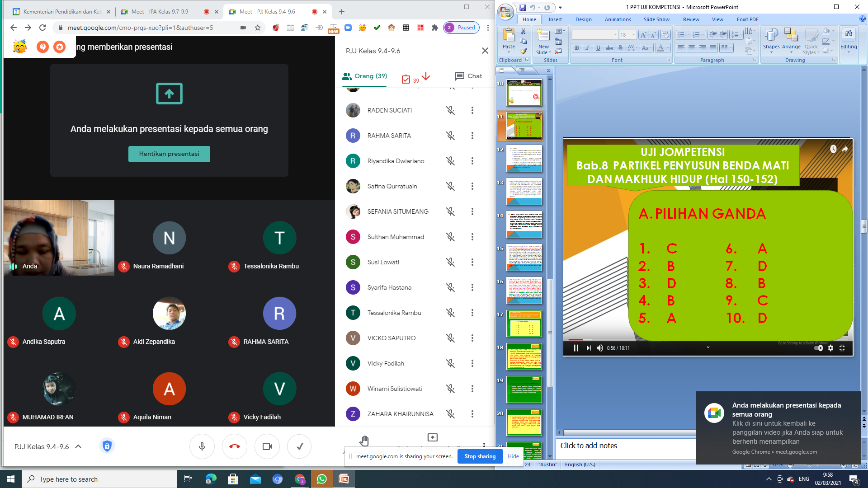Raise hand in the meeting

point(364,440)
